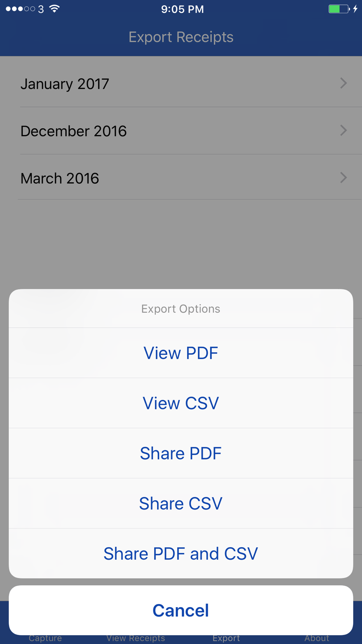Select Share CSV option
Viewport: 362px width, 644px height.
pyautogui.click(x=181, y=503)
